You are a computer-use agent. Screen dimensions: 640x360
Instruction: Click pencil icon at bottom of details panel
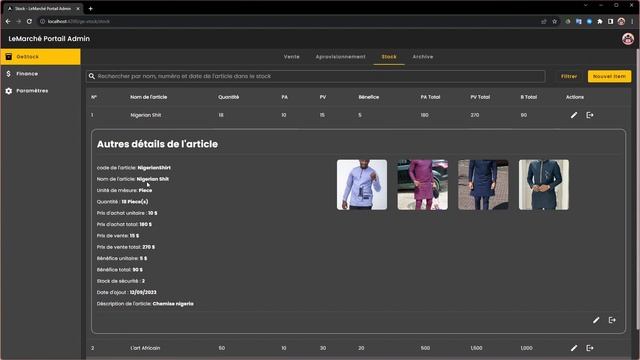pos(596,320)
